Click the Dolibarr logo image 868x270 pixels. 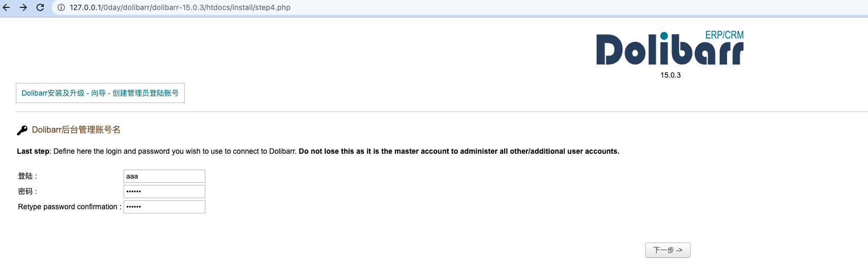670,48
